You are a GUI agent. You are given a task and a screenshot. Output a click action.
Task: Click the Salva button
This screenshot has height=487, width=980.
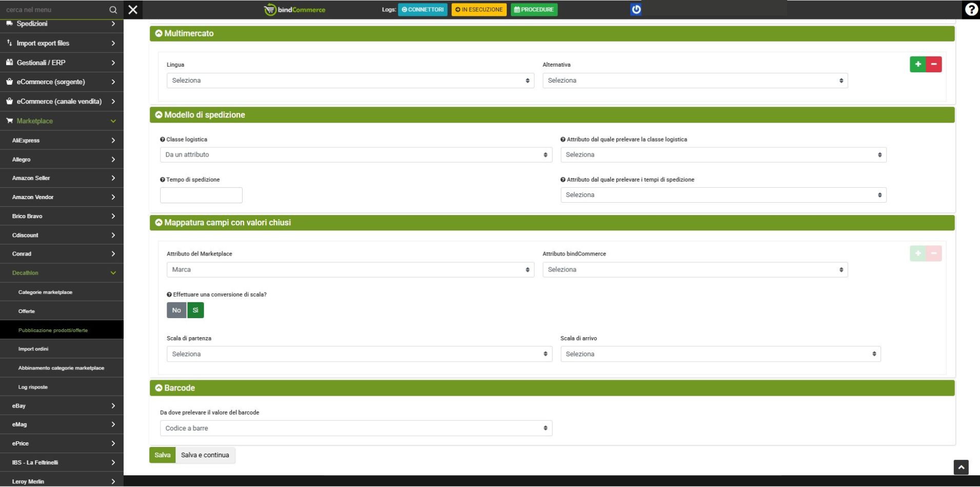[x=162, y=455]
